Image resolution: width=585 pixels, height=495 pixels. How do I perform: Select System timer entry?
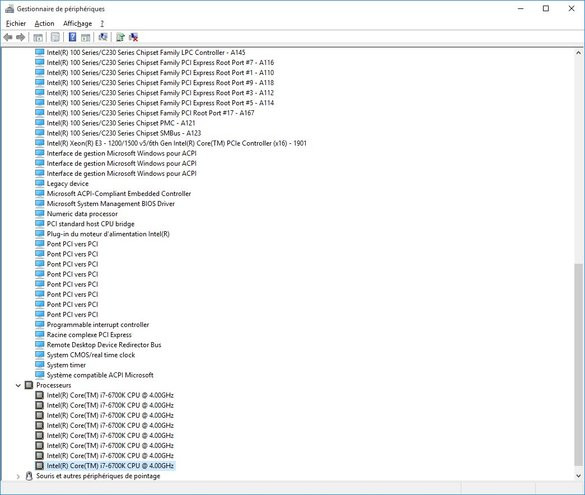coord(66,365)
